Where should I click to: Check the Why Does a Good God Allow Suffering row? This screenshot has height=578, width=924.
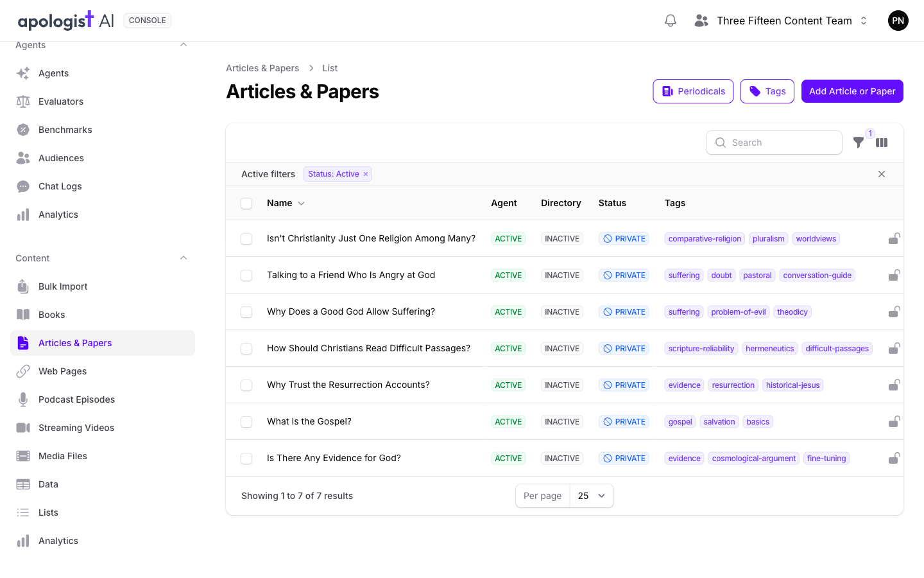pos(246,312)
